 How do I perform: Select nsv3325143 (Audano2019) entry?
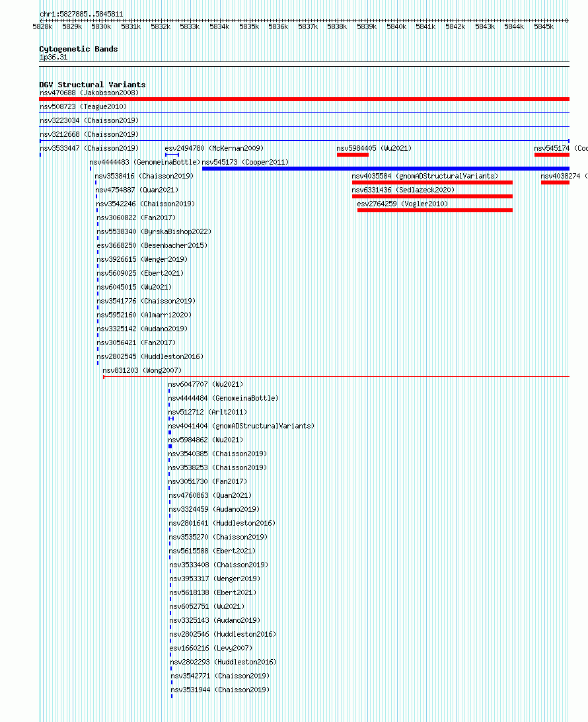click(x=215, y=620)
